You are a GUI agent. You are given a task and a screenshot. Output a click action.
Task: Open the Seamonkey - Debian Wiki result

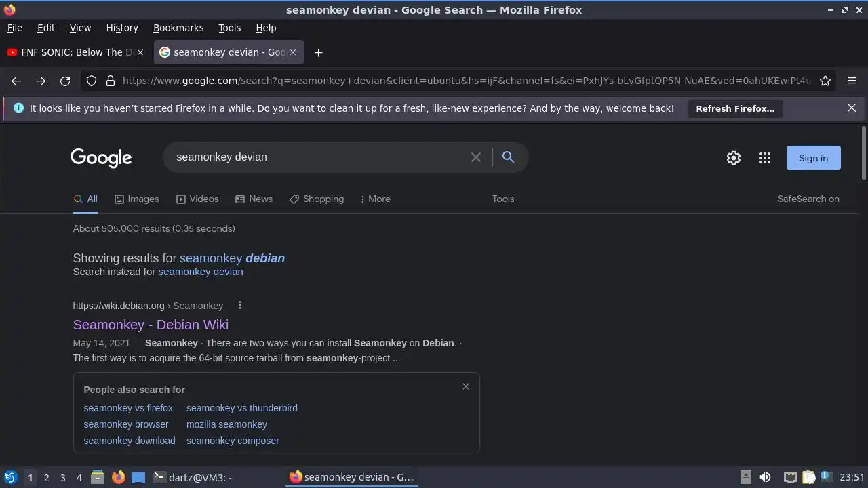151,325
